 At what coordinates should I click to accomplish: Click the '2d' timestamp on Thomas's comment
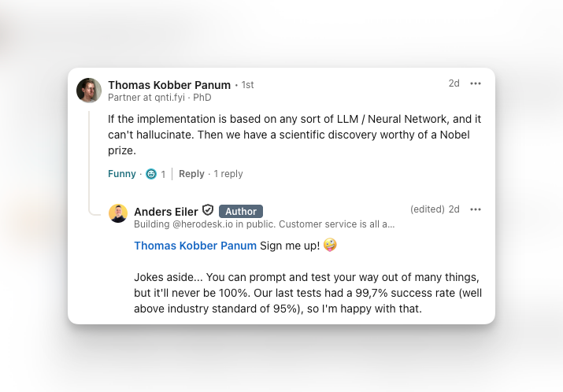coord(454,83)
